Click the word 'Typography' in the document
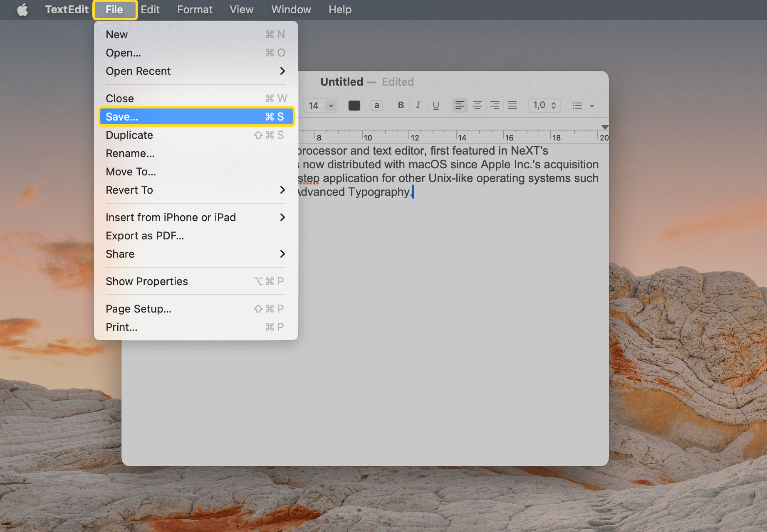This screenshot has height=532, width=767. [x=379, y=192]
